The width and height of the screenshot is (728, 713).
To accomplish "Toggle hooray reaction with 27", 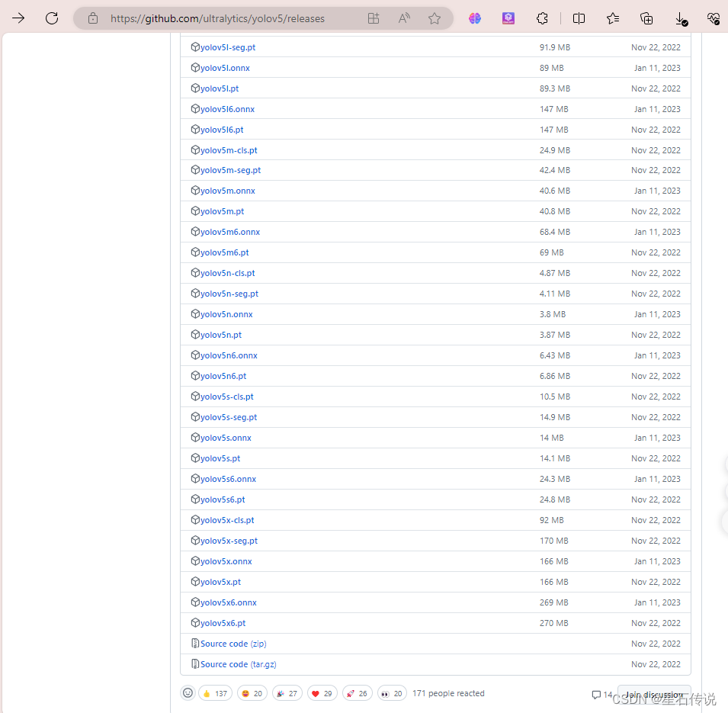I will (287, 693).
